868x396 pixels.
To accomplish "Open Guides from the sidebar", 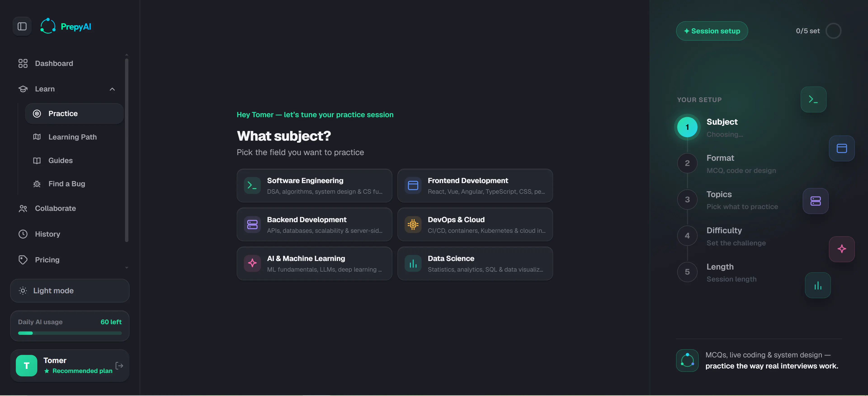I will 74,161.
